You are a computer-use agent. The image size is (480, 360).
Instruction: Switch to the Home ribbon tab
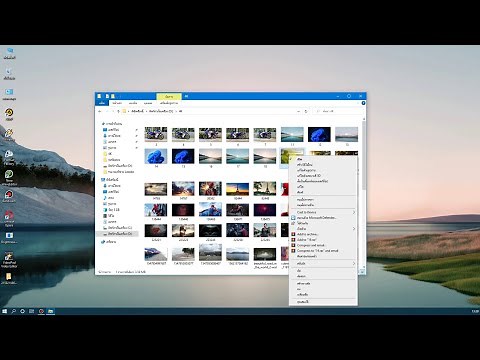click(x=117, y=103)
